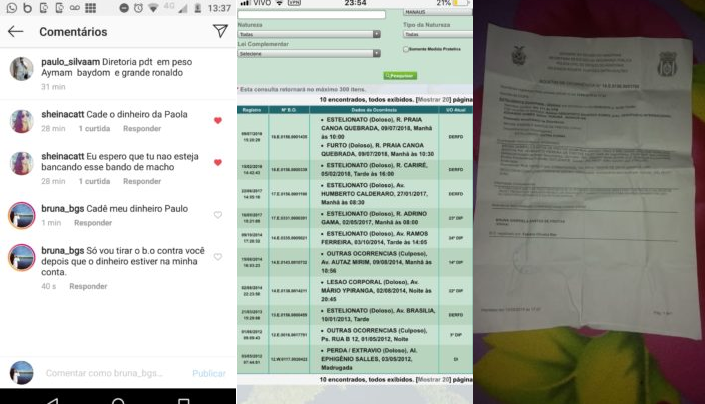Unlike sheinacatt's comment about Paola's money
705x404 pixels.
(x=218, y=120)
